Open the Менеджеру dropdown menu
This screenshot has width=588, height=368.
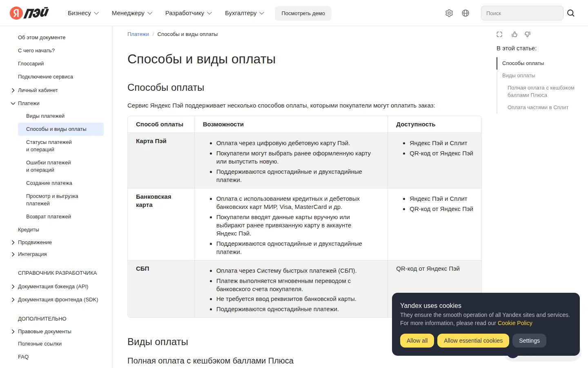click(132, 13)
